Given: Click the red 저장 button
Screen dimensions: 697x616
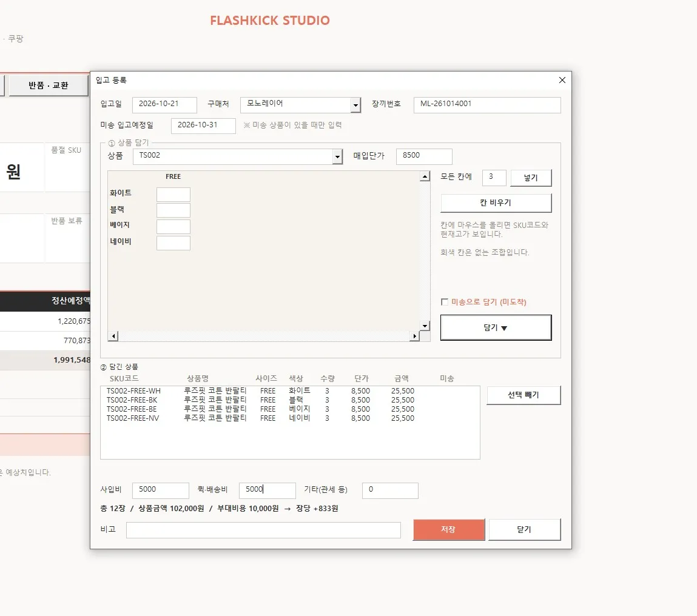Looking at the screenshot, I should [x=448, y=529].
